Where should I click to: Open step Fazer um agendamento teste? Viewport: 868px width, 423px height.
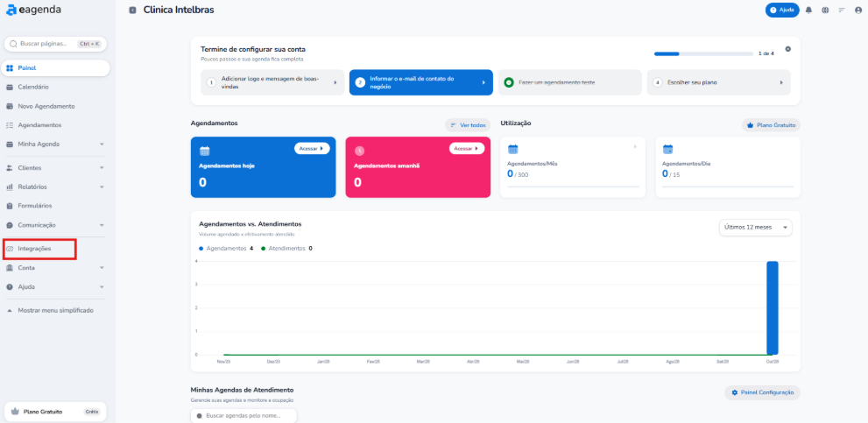(x=569, y=82)
